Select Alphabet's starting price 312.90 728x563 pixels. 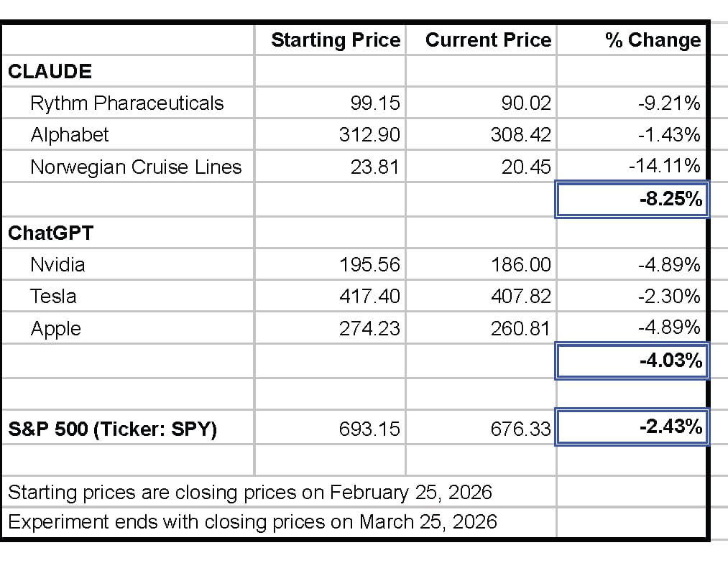tap(369, 135)
